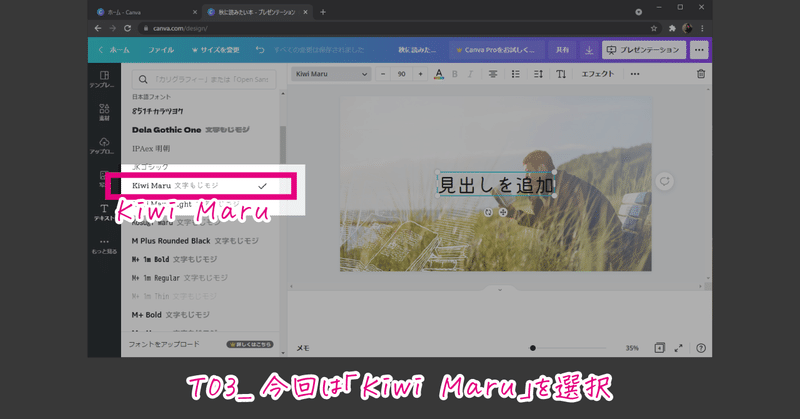
Task: Reload the browser page
Action: 127,29
